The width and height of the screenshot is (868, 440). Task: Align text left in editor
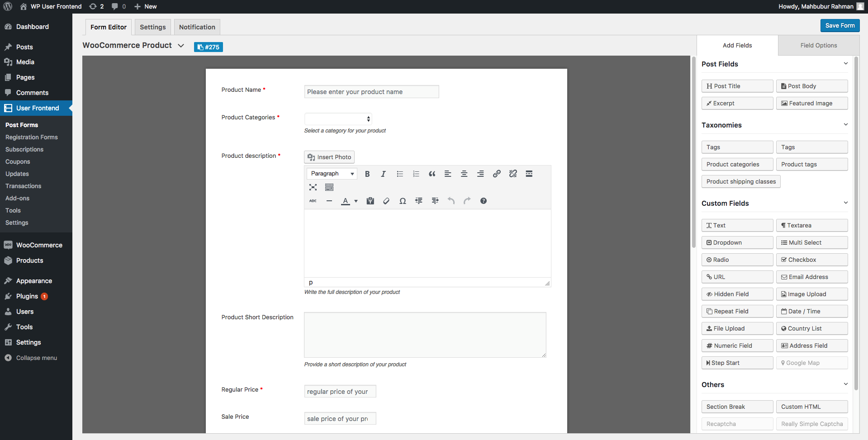click(448, 174)
